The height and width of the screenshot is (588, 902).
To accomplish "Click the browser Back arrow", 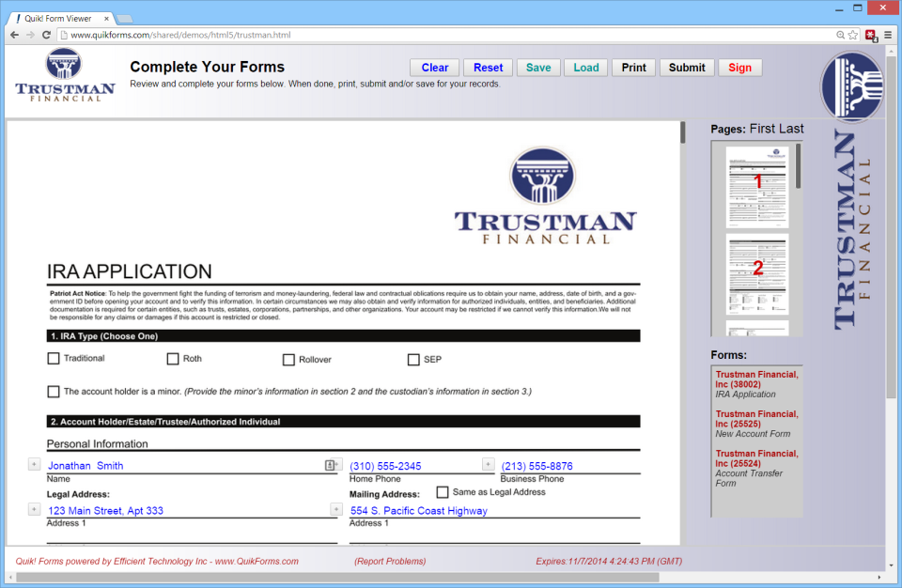I will pos(15,35).
